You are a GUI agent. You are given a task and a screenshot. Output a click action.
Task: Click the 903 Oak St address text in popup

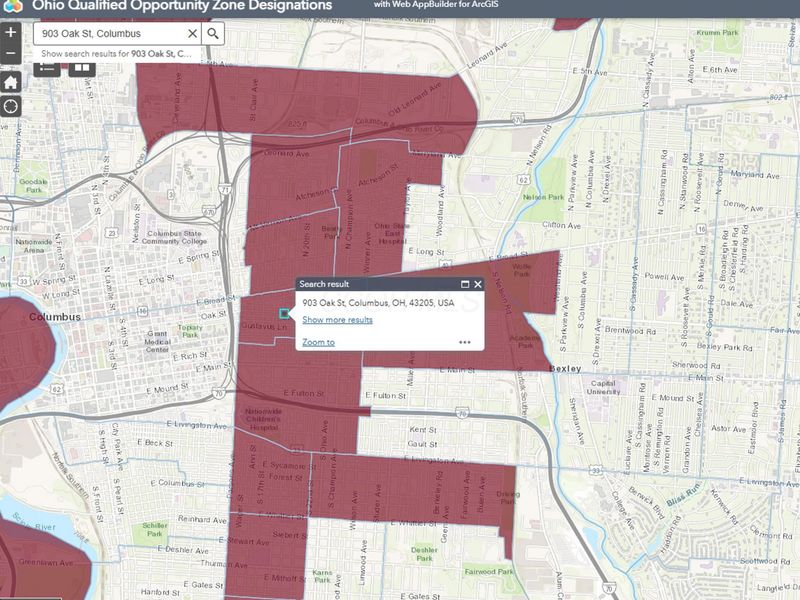coord(378,303)
